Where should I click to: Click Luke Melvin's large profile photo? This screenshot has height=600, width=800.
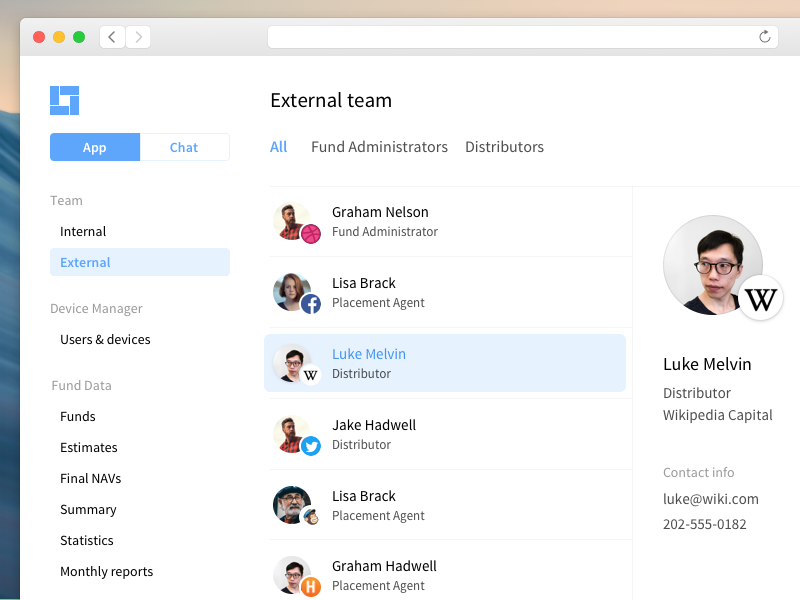click(708, 262)
